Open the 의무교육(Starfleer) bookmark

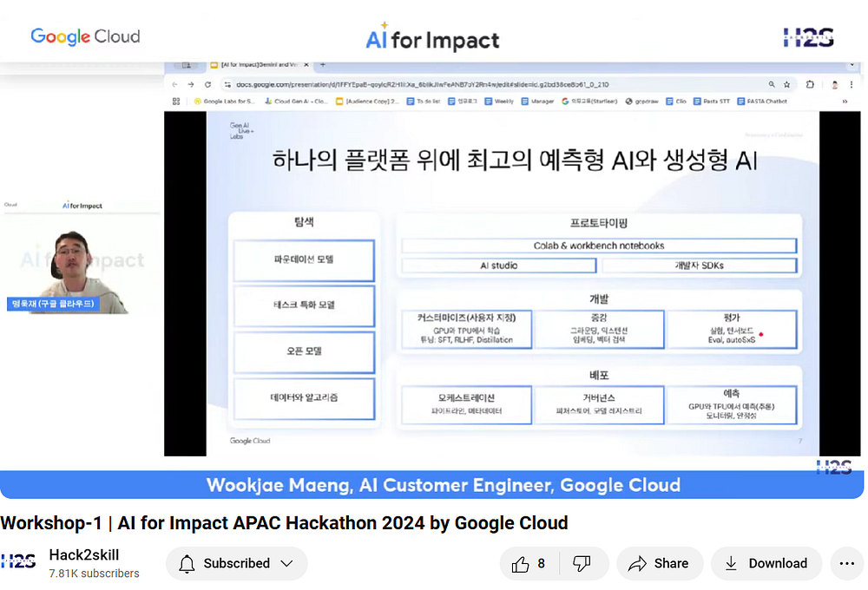pos(589,102)
